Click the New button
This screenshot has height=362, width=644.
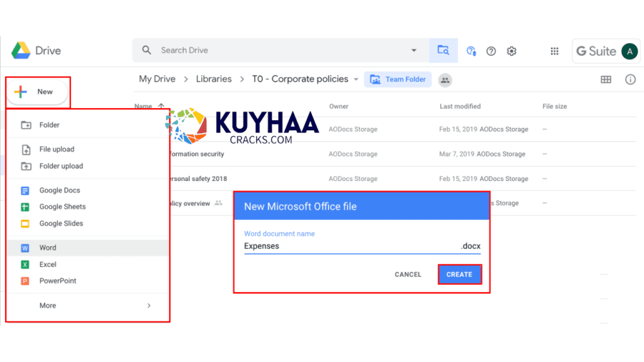click(x=38, y=92)
